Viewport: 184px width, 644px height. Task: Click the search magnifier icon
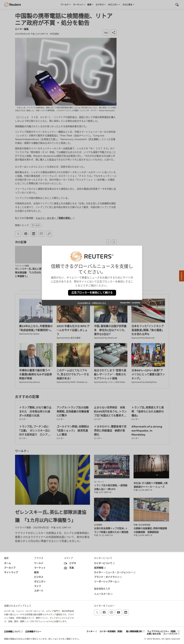177,4
